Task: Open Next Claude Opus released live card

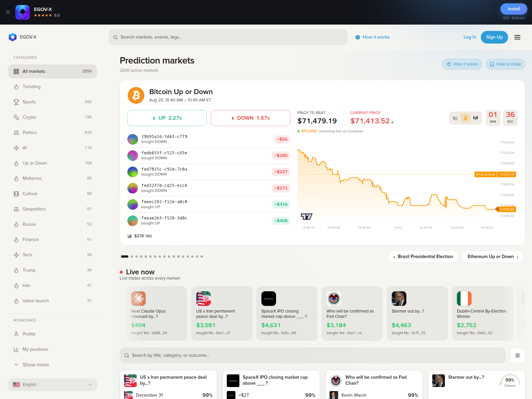Action: point(157,314)
